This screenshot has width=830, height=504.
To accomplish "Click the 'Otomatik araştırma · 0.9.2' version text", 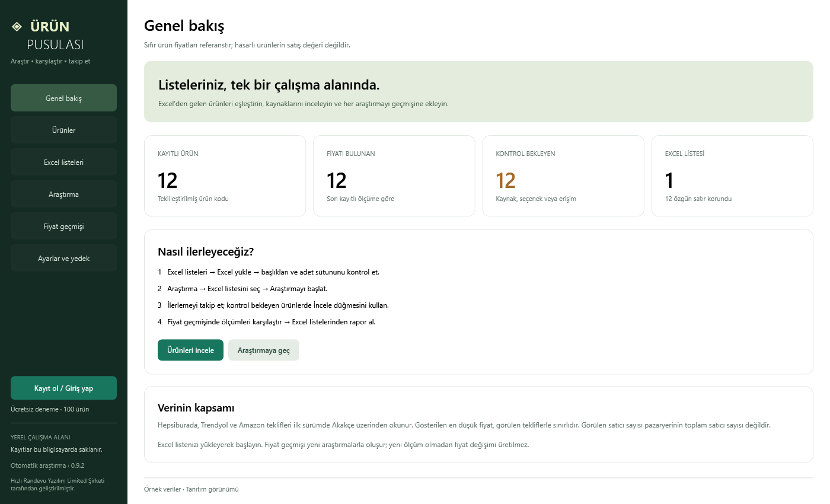I will click(47, 465).
